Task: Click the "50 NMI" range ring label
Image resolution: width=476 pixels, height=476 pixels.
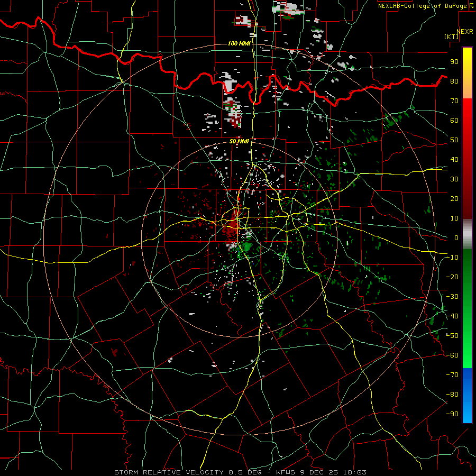Action: 239,141
